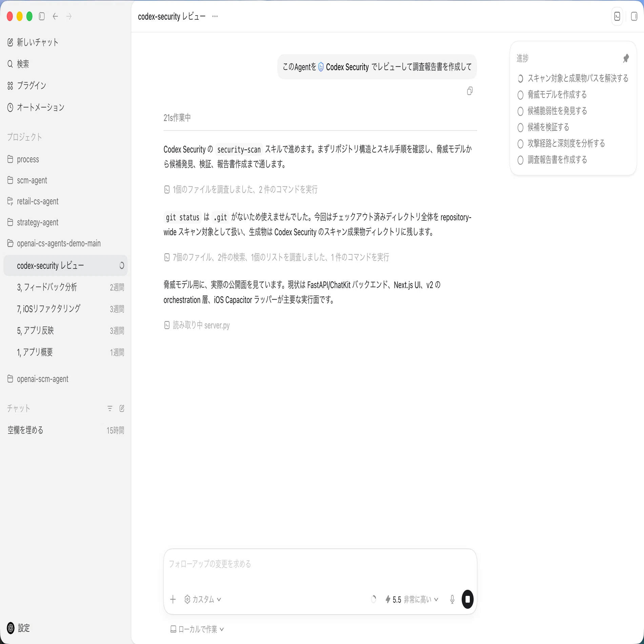
Task: Start voice input with the microphone icon
Action: 452,599
